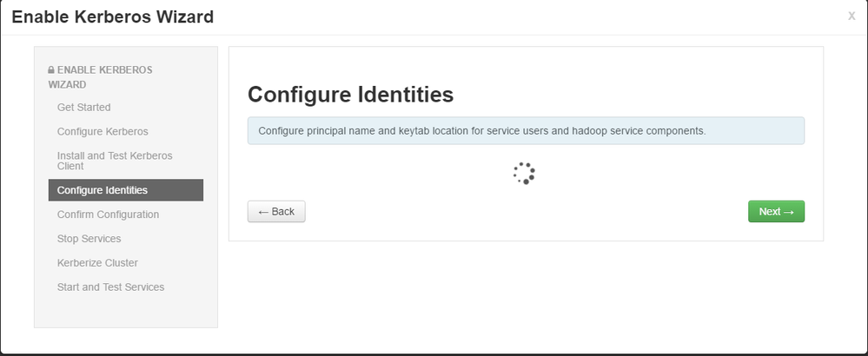Go to Start and Test Services step

click(x=110, y=287)
